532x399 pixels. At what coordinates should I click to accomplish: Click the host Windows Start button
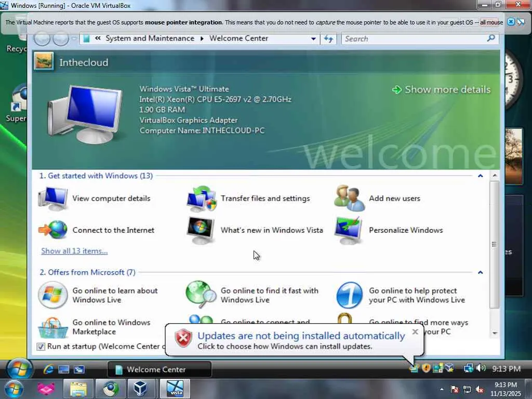point(13,389)
